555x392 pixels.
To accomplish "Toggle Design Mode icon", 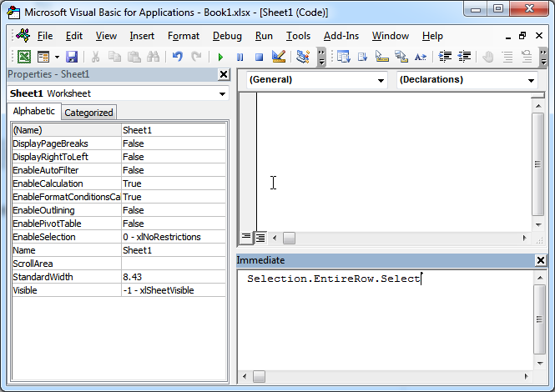I will tap(279, 57).
